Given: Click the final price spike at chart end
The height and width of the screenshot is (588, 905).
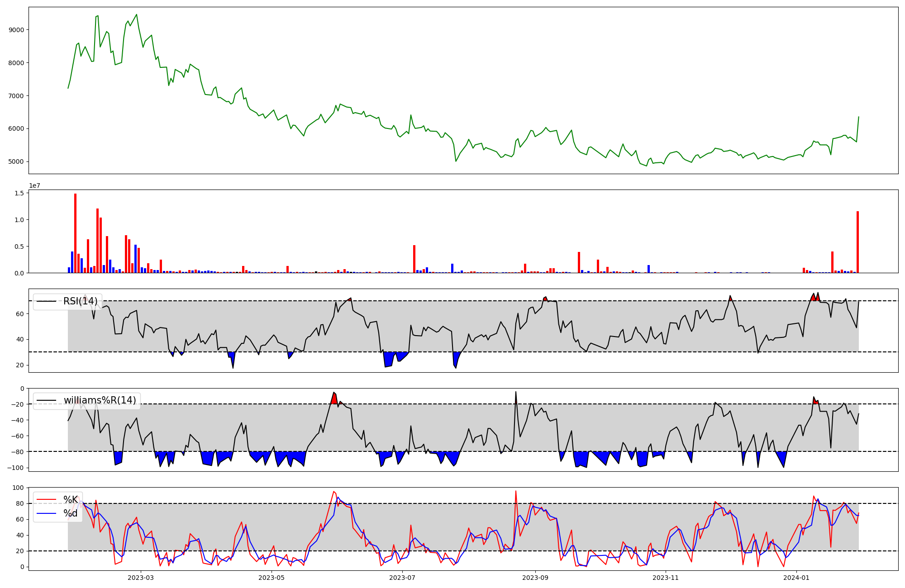Looking at the screenshot, I should pyautogui.click(x=858, y=117).
